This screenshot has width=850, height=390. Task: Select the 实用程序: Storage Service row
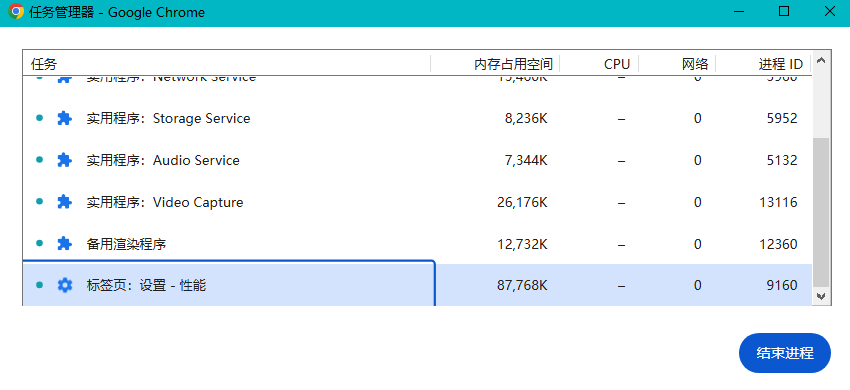click(x=417, y=118)
